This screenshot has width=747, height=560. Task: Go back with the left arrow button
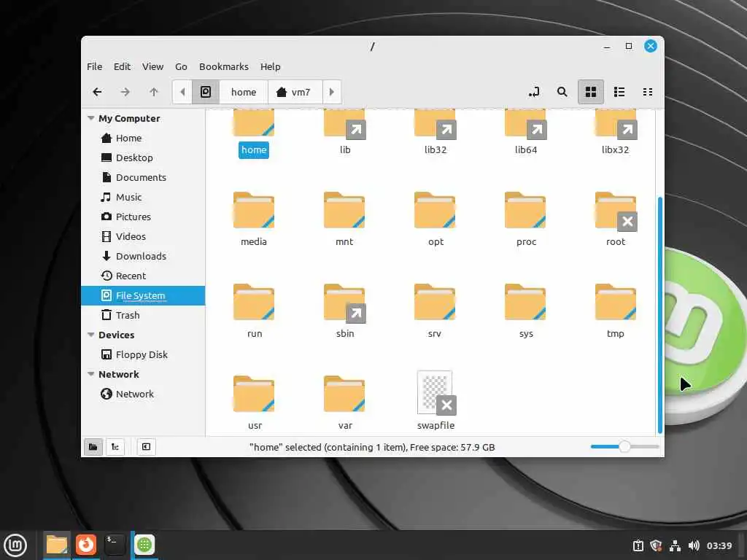97,92
